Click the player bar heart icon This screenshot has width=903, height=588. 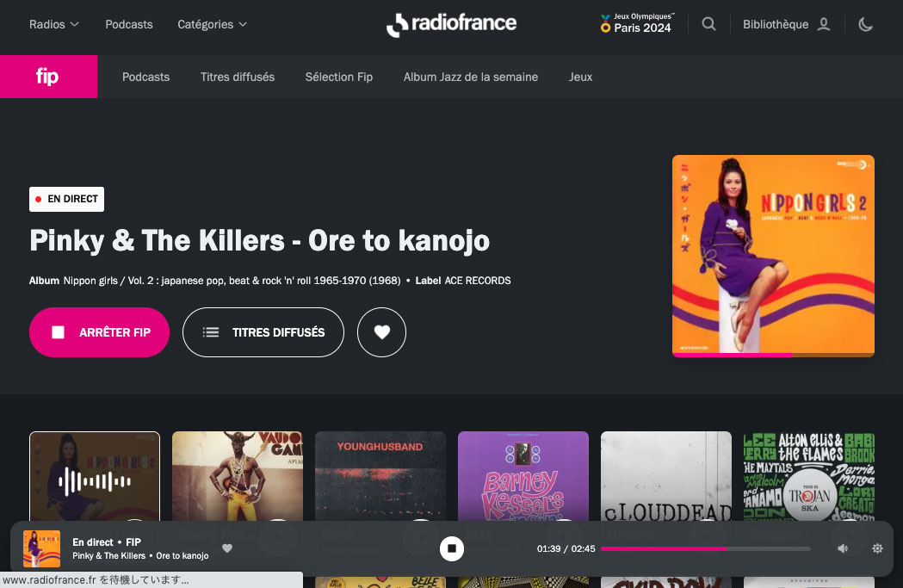227,548
